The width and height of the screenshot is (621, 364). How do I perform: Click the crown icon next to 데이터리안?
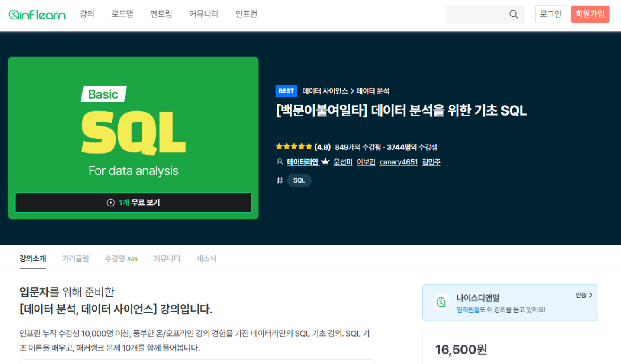click(x=325, y=162)
